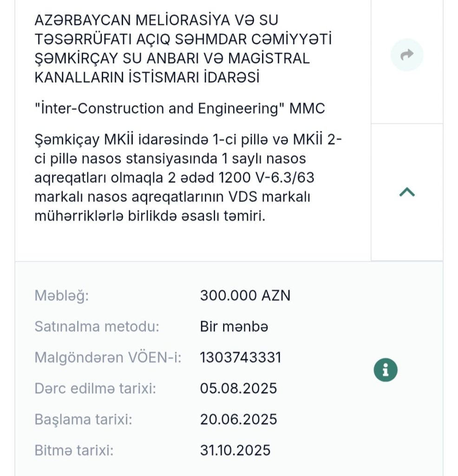458x476 pixels.
Task: Click the green info icon
Action: tap(386, 370)
